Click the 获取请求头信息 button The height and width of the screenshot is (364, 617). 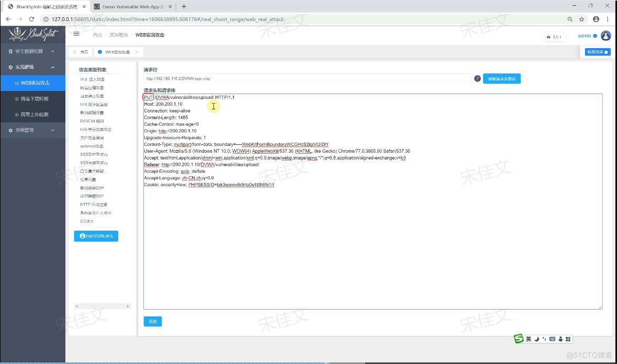click(x=501, y=78)
